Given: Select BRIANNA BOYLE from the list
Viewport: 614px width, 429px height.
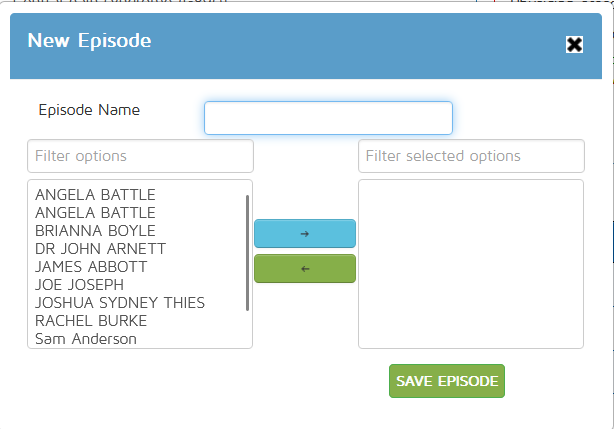Looking at the screenshot, I should (95, 231).
